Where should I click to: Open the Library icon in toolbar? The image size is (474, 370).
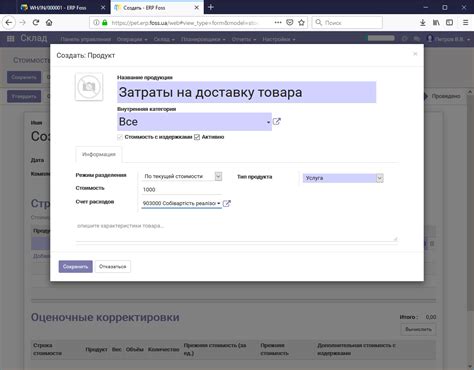436,23
